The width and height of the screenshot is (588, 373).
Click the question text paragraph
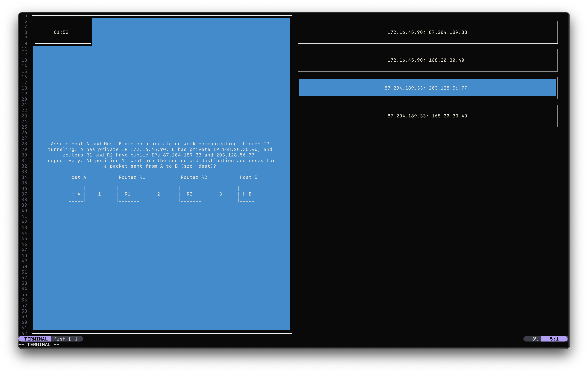click(x=160, y=155)
